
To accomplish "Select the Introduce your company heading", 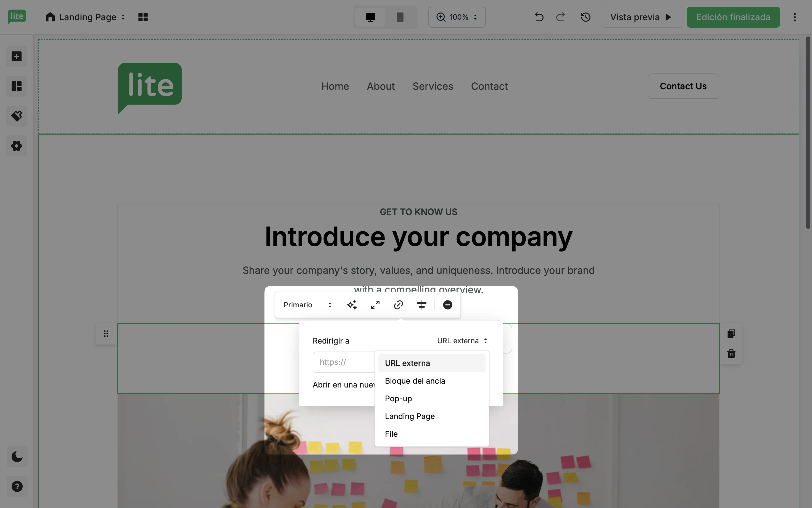I will (x=418, y=237).
